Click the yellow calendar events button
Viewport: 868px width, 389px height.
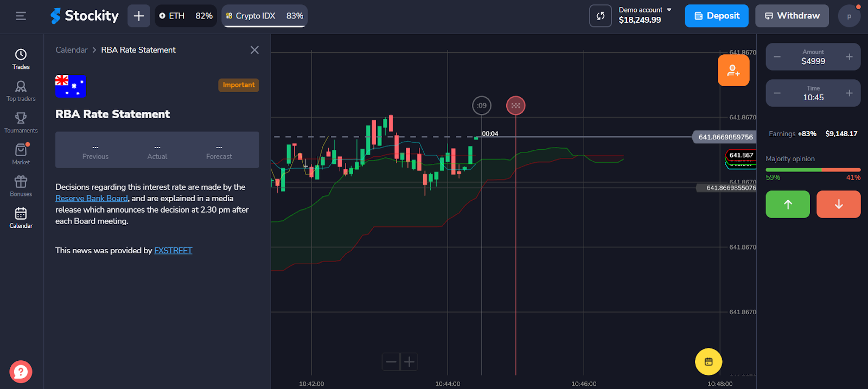tap(708, 362)
